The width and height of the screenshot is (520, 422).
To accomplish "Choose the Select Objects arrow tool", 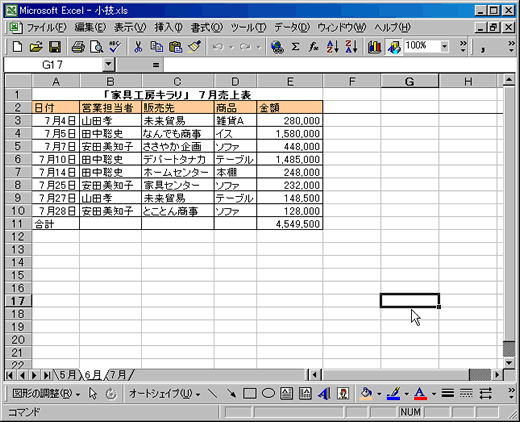I will pos(93,394).
